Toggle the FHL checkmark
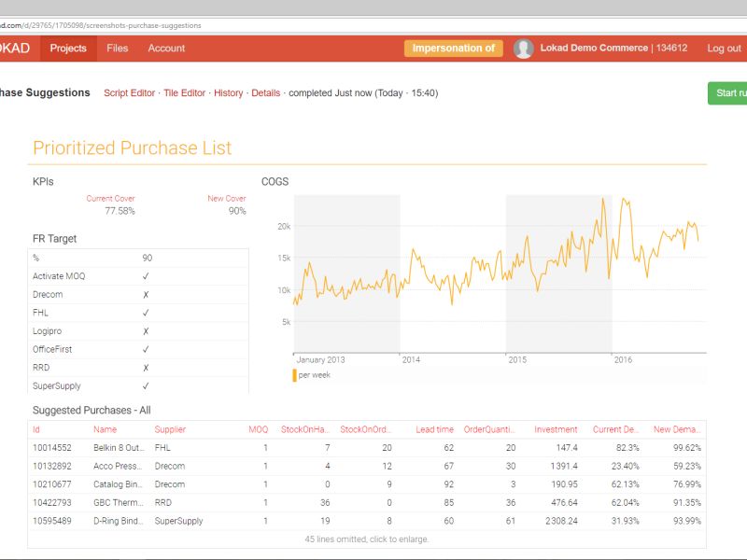Image resolution: width=747 pixels, height=560 pixels. (x=146, y=313)
